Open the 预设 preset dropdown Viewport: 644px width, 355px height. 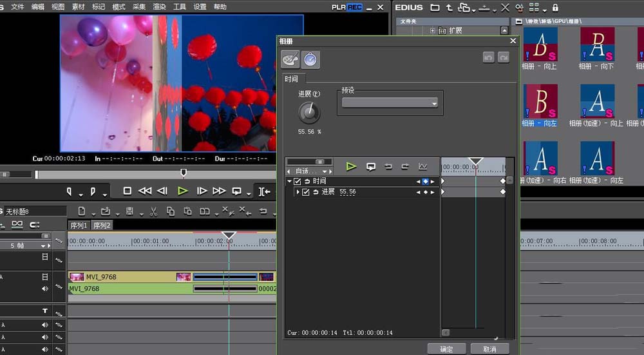coord(390,102)
